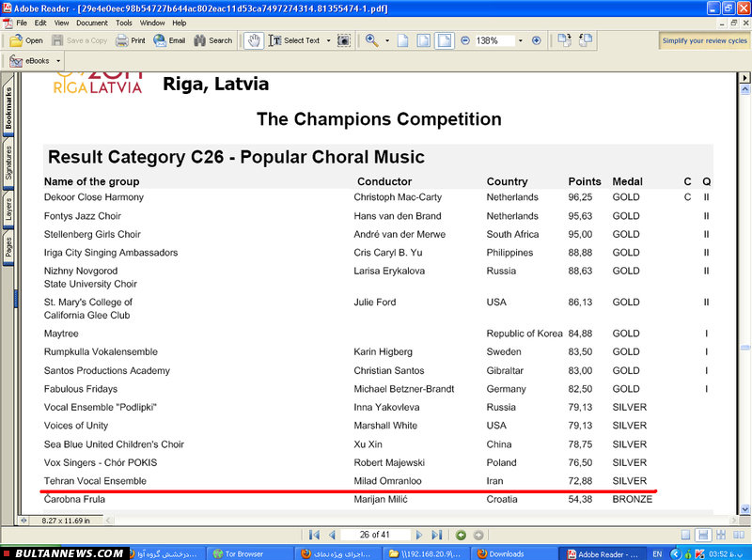Open the zoom percentage dropdown list
The height and width of the screenshot is (560, 752).
(x=521, y=40)
